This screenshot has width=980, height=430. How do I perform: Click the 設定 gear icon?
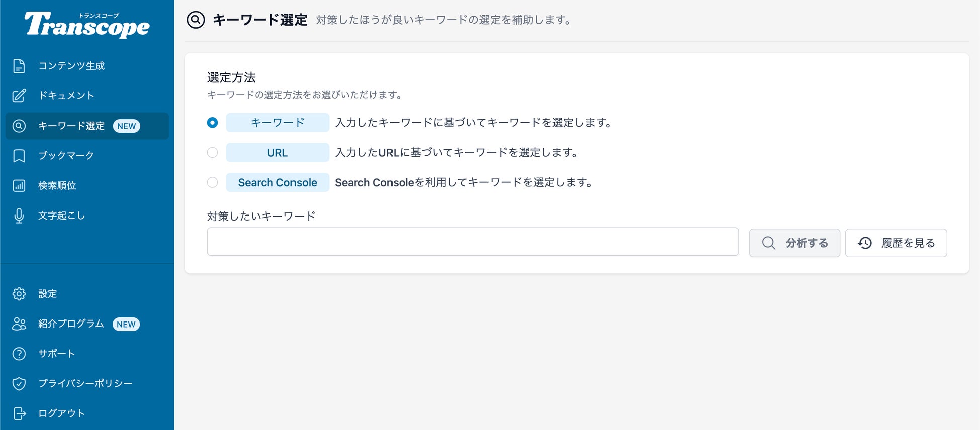point(19,294)
